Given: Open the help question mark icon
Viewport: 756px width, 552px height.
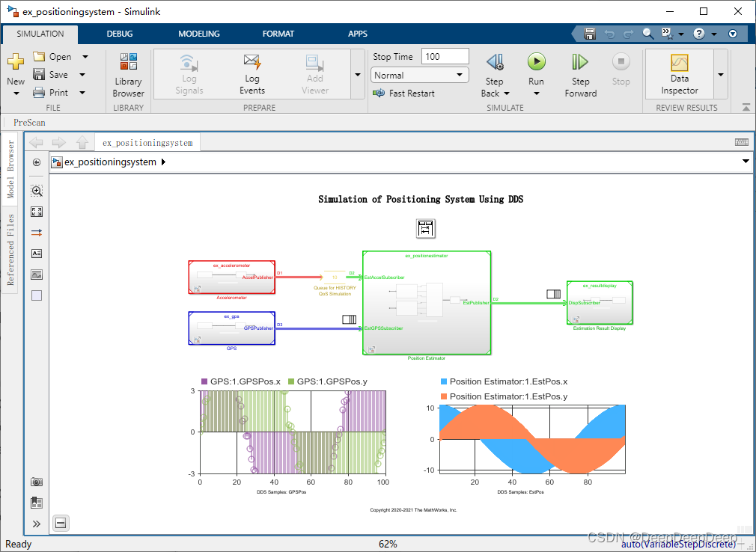Looking at the screenshot, I should point(699,34).
